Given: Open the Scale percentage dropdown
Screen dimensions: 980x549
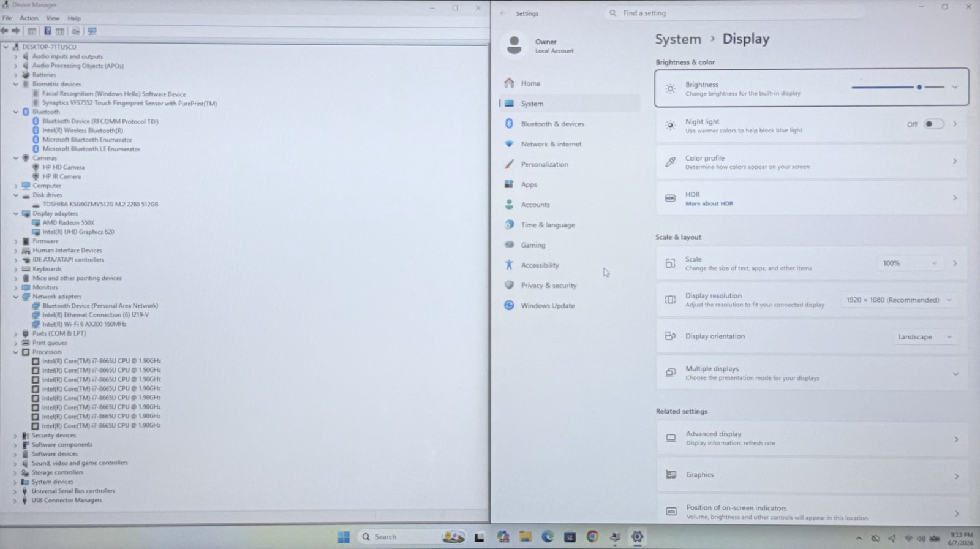Looking at the screenshot, I should [x=909, y=263].
